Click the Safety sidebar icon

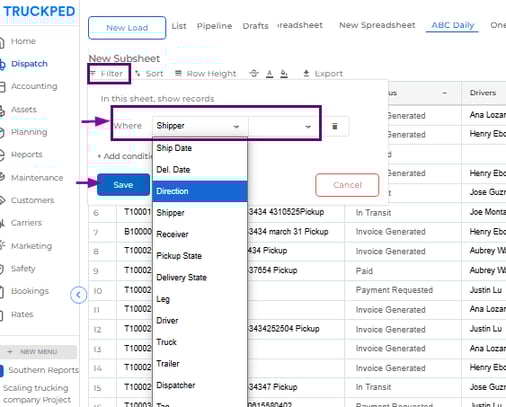click(x=2, y=269)
